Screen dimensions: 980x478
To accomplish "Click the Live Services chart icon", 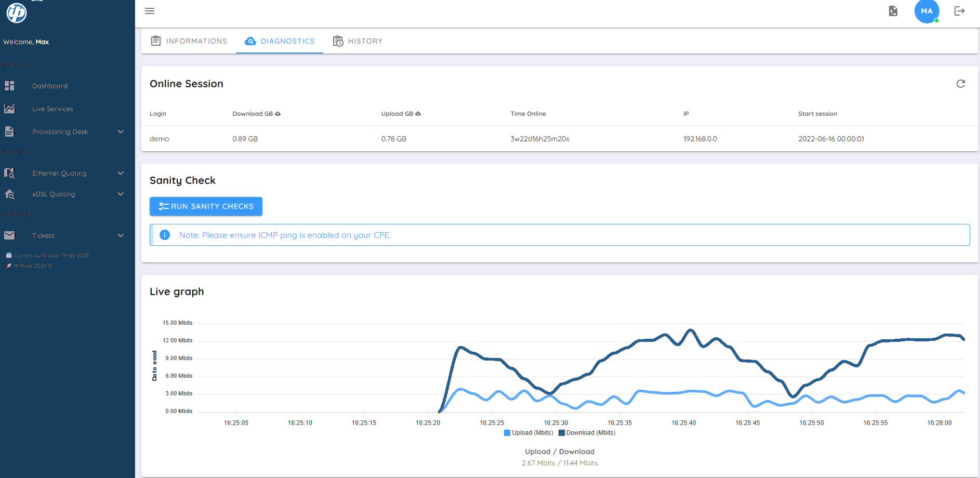I will (9, 109).
